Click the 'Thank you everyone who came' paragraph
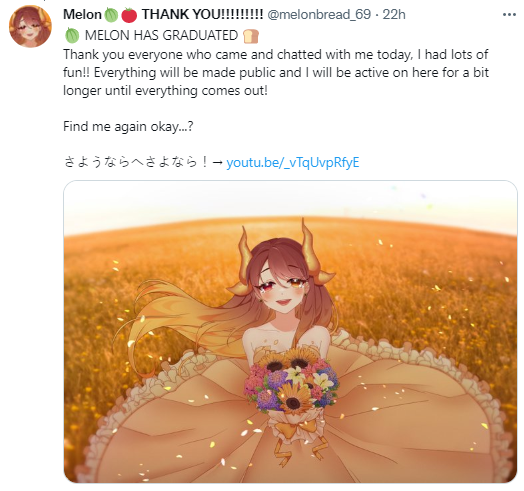Screen dimensions: 524x491 pos(276,73)
